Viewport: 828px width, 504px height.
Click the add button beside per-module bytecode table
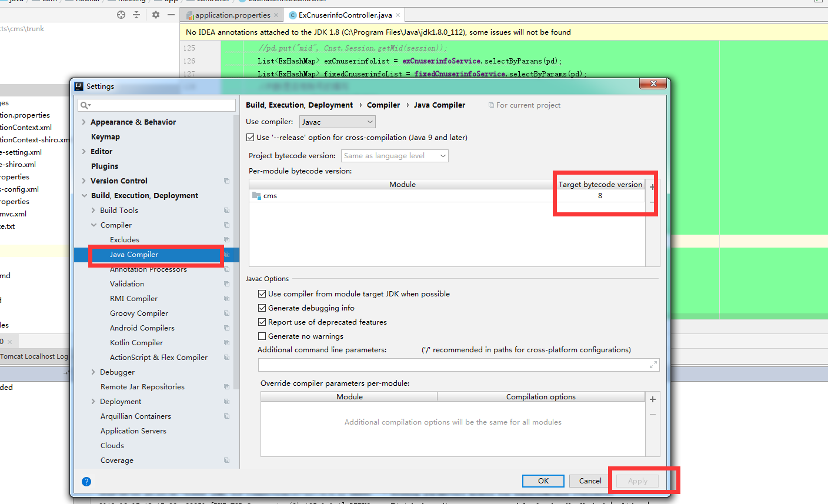652,187
